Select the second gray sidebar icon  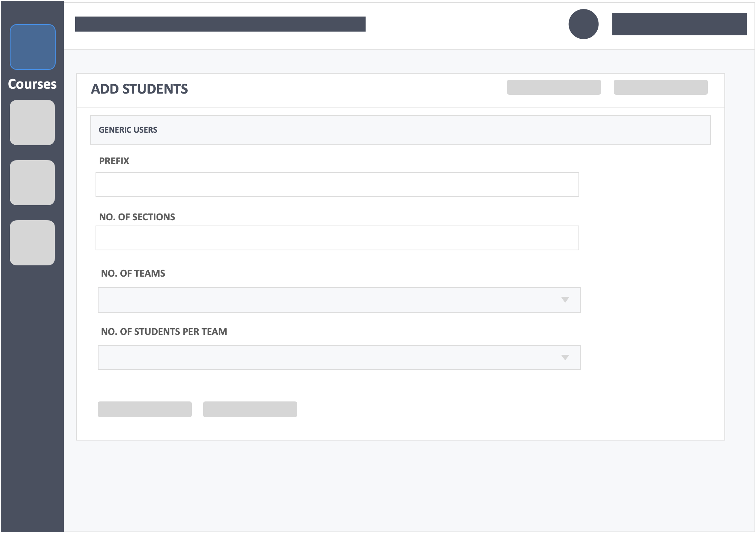(32, 183)
